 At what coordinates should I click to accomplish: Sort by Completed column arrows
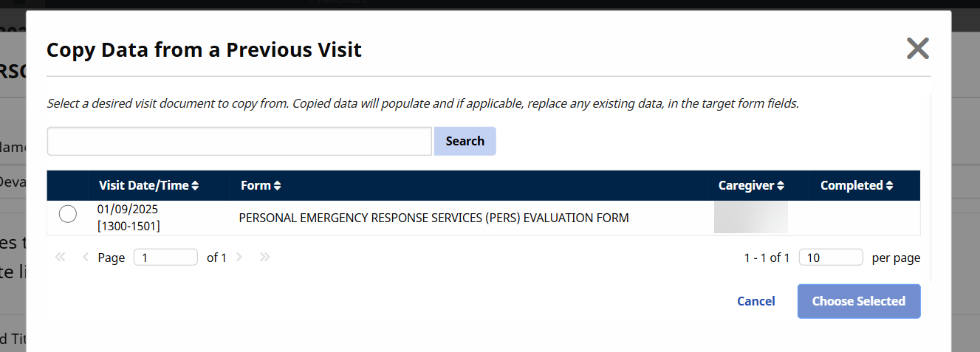[x=889, y=186]
